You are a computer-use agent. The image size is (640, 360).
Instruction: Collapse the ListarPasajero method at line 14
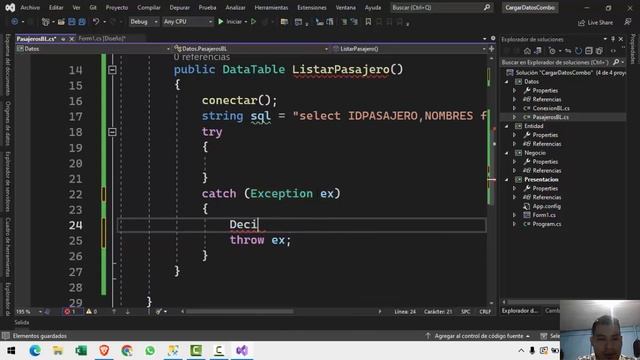(x=112, y=70)
